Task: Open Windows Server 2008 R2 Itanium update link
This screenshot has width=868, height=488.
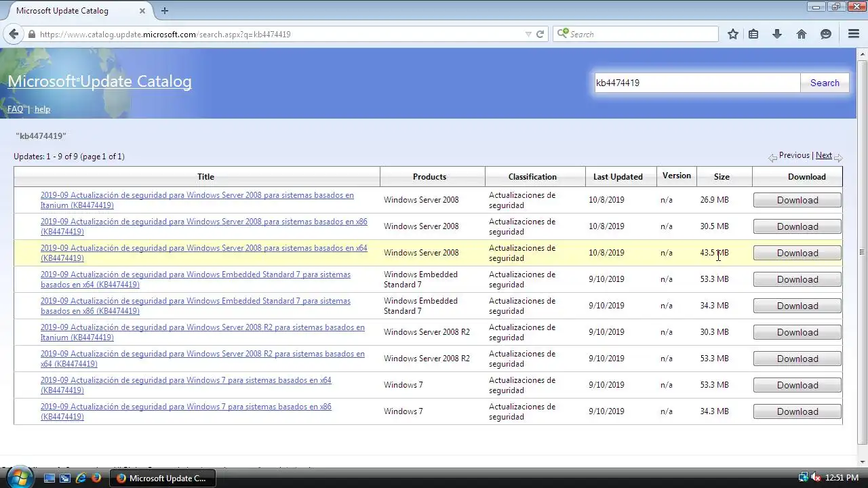Action: click(x=202, y=332)
